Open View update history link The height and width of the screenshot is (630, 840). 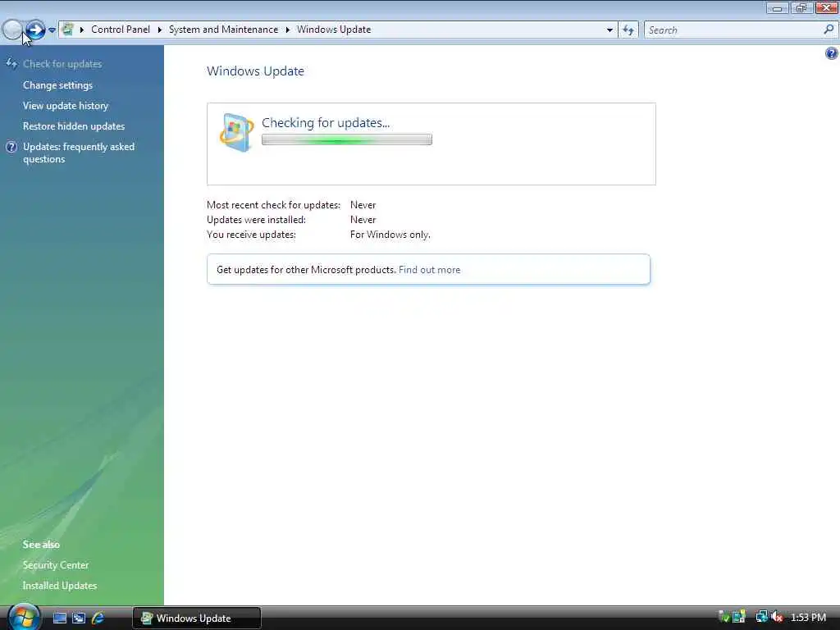[66, 106]
